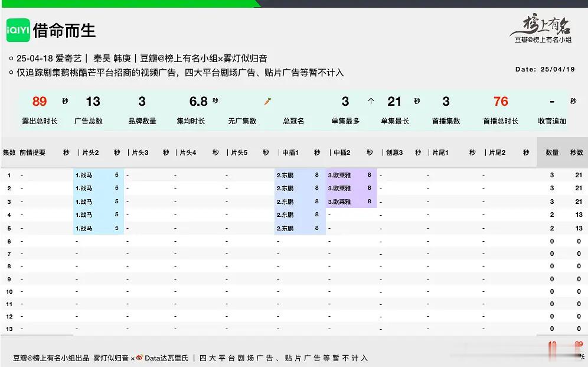
Task: Click the 片尾1 column header
Action: tap(440, 152)
